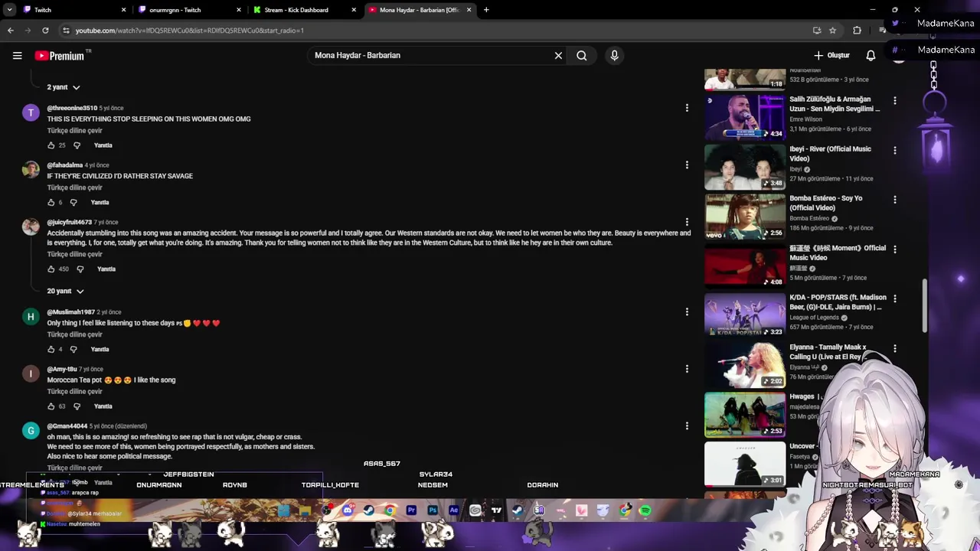Image resolution: width=980 pixels, height=551 pixels.
Task: Like the Moroccan Tea pot comment
Action: coord(51,406)
